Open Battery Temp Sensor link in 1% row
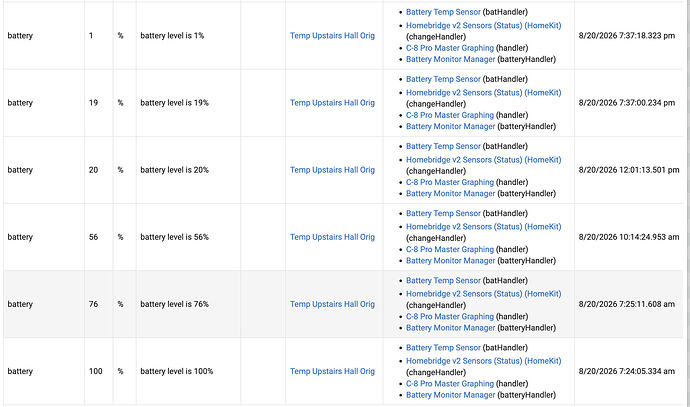This screenshot has width=690, height=407. pos(443,12)
